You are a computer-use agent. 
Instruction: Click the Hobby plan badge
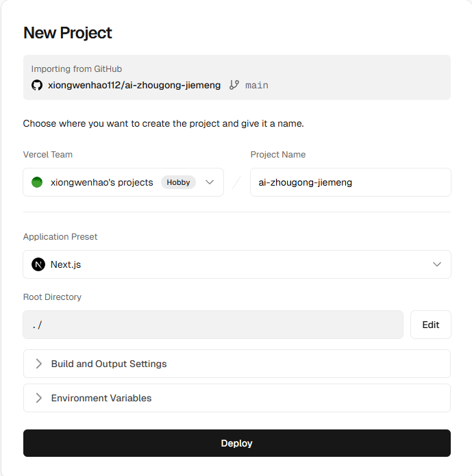(x=178, y=182)
